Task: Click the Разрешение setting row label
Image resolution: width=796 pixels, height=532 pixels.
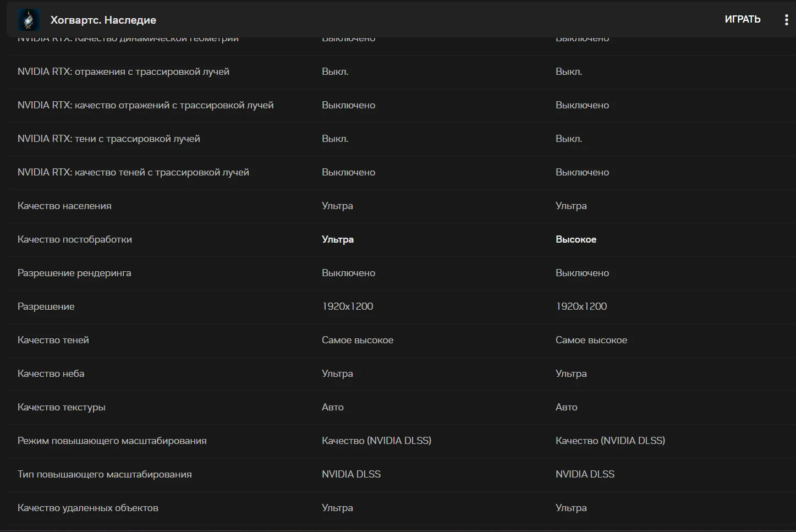Action: (46, 306)
